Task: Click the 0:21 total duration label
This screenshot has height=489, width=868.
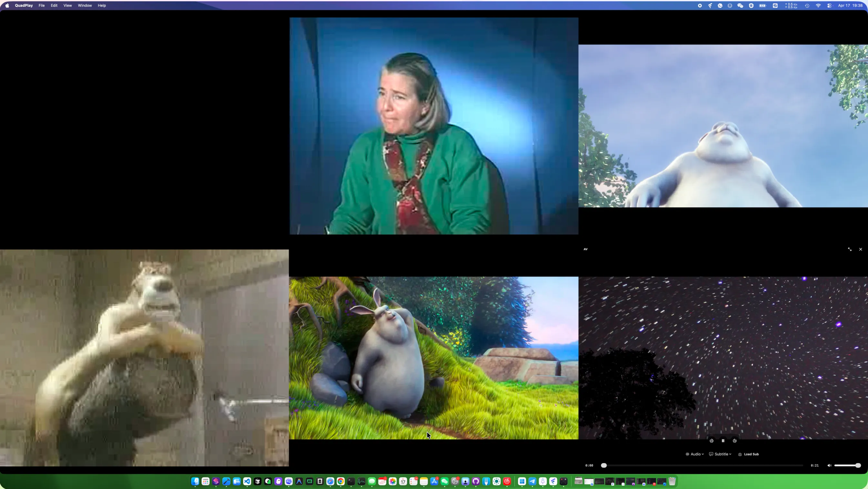Action: click(814, 465)
